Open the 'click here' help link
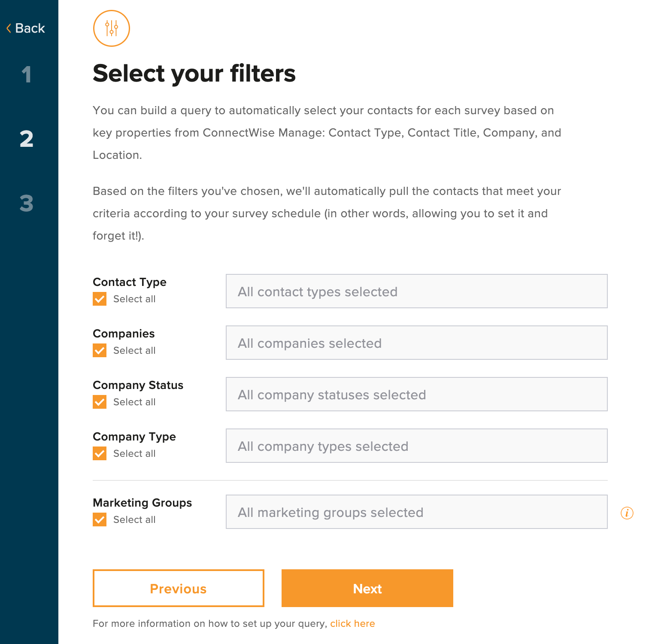The height and width of the screenshot is (644, 661). 352,623
